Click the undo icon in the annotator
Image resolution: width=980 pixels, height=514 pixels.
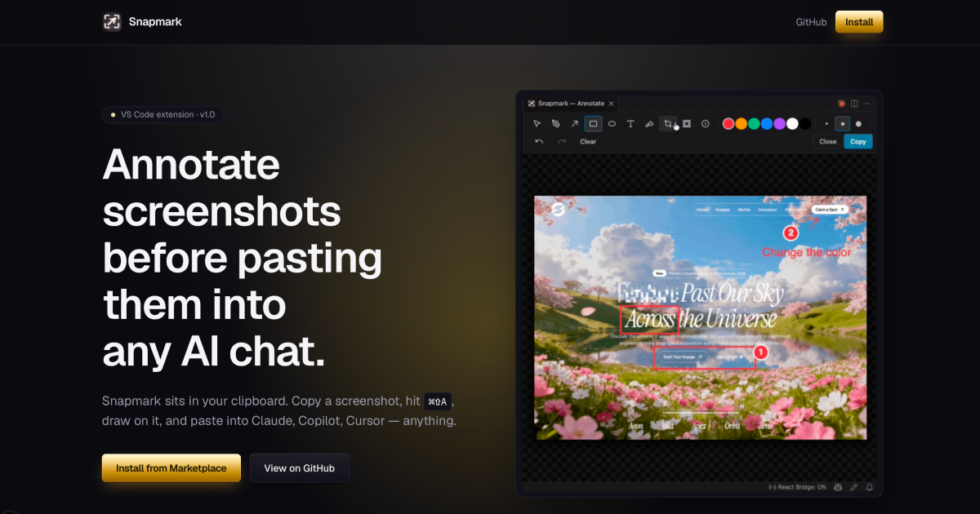pyautogui.click(x=538, y=140)
